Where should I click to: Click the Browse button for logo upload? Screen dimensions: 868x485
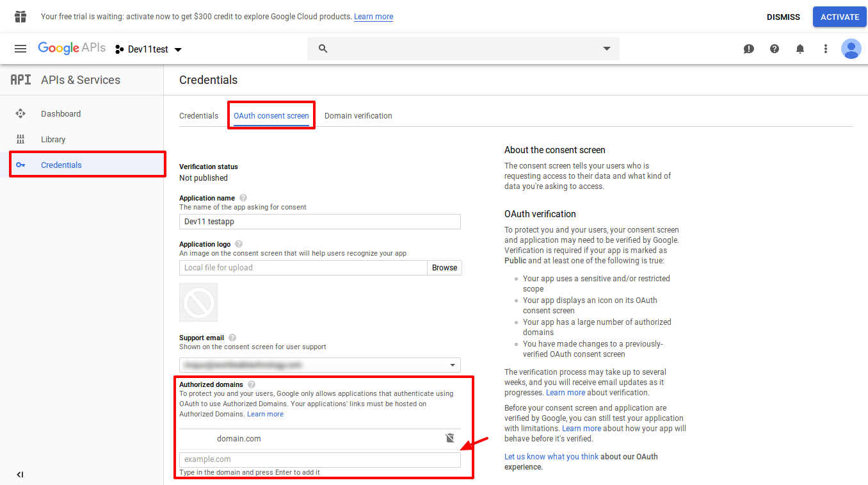tap(444, 268)
